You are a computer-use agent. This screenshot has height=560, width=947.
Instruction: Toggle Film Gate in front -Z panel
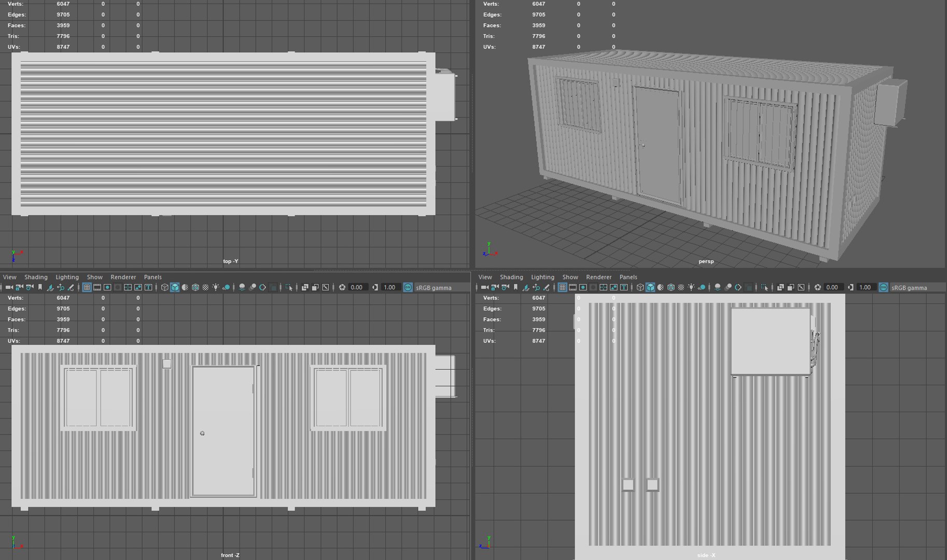[x=97, y=287]
